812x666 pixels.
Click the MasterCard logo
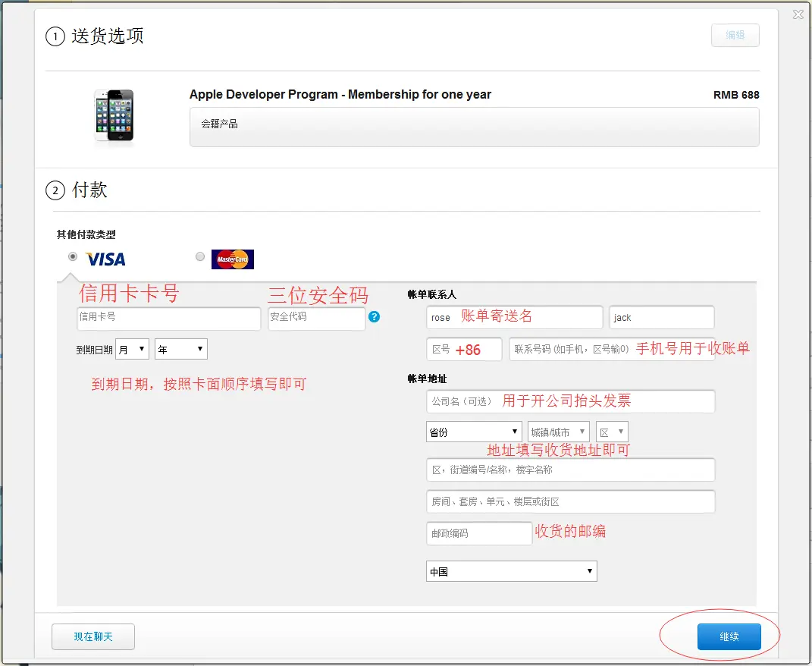point(233,259)
